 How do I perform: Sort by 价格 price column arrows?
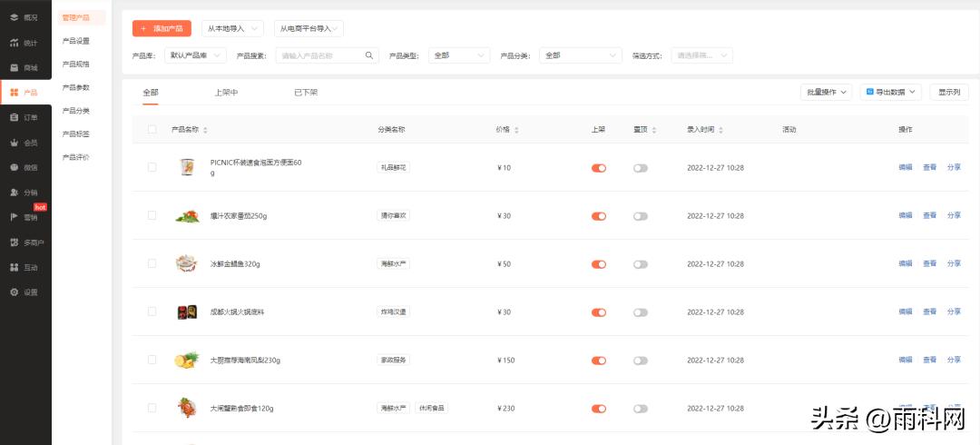pyautogui.click(x=516, y=130)
